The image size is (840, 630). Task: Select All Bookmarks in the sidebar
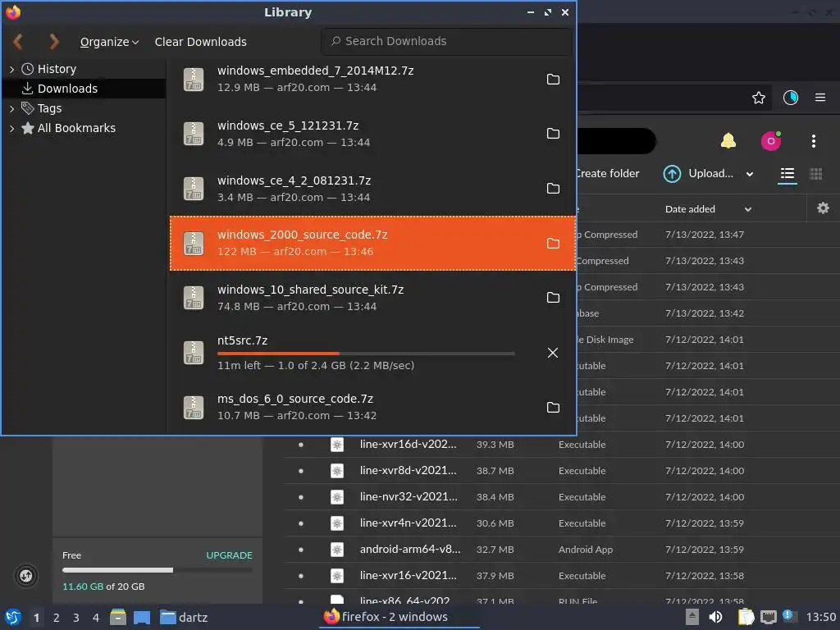pyautogui.click(x=76, y=128)
